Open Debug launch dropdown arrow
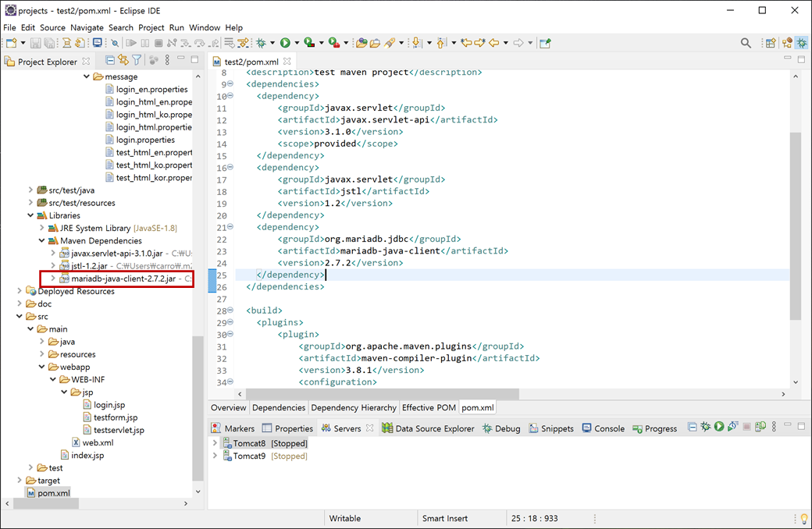 click(x=272, y=43)
